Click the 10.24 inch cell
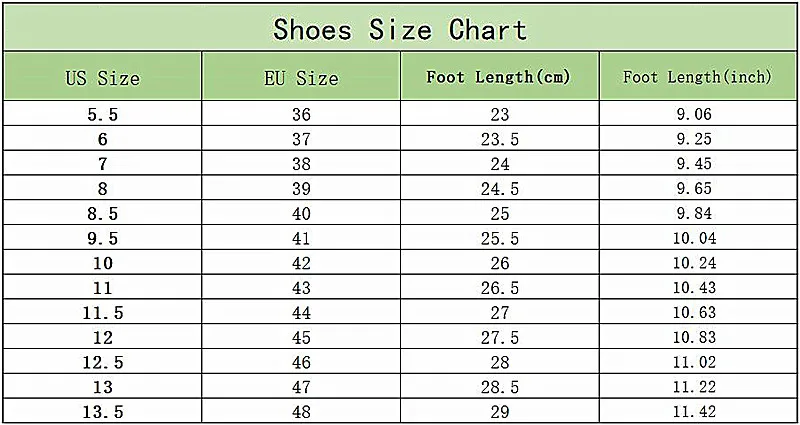Screen dimensions: 800x425 tap(695, 264)
